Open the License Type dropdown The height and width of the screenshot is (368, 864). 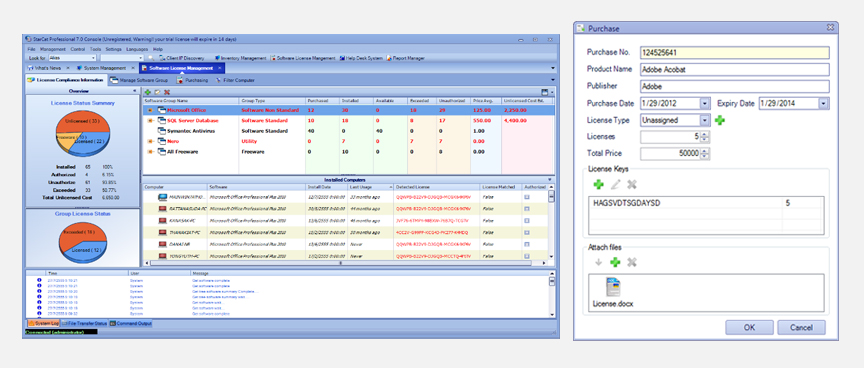point(705,120)
